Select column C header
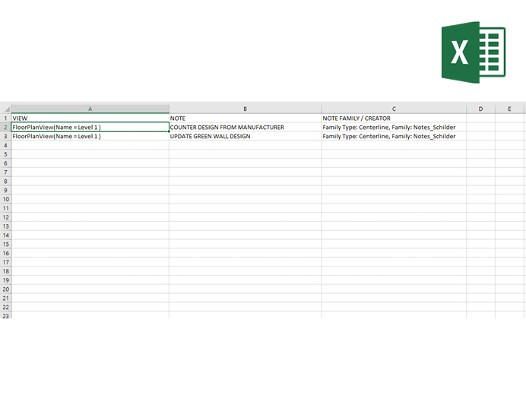Image resolution: width=526 pixels, height=420 pixels. (x=394, y=109)
